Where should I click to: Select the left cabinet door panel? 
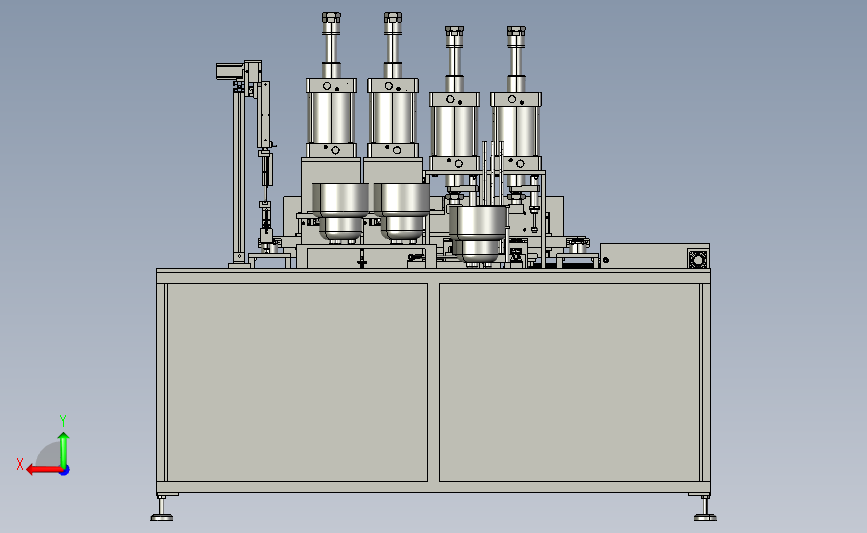coord(297,383)
